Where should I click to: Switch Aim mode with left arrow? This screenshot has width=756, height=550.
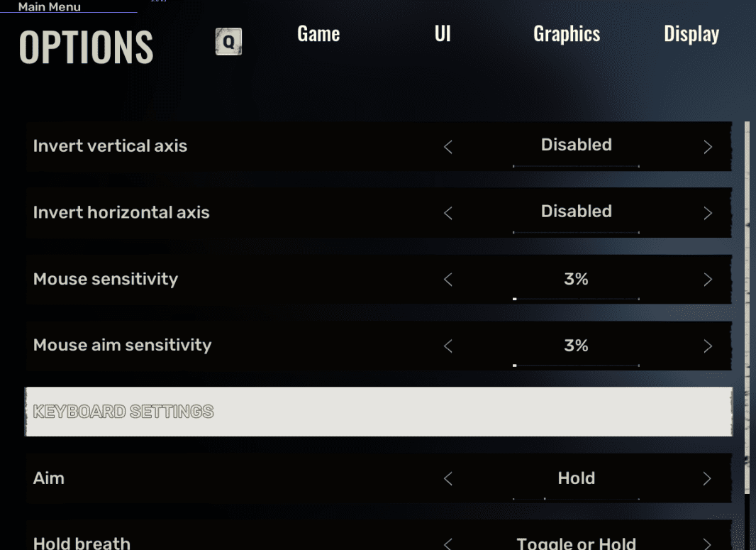coord(448,479)
